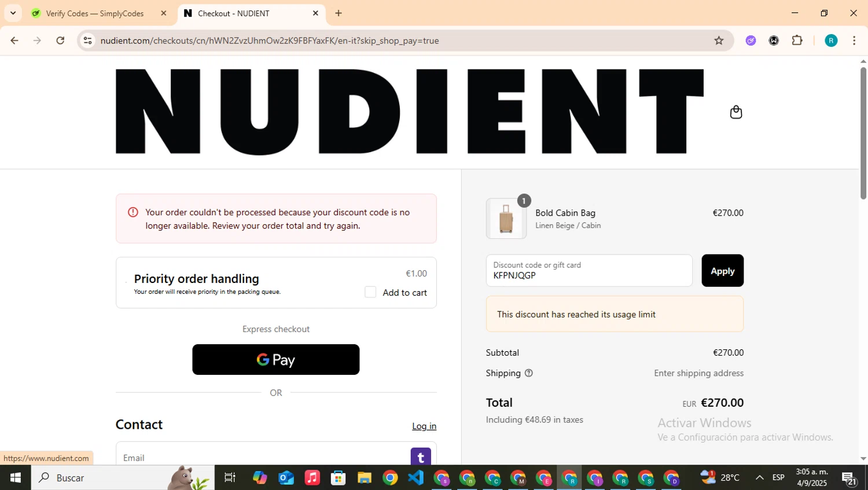Show hidden system tray icons chevron
The image size is (868, 490).
[759, 477]
